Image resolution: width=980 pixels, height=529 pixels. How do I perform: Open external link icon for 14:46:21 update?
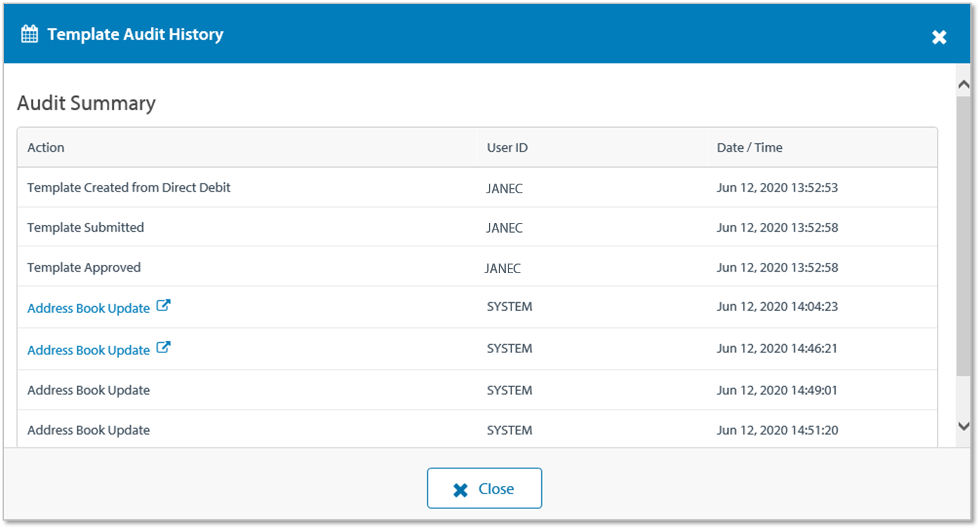click(x=164, y=347)
